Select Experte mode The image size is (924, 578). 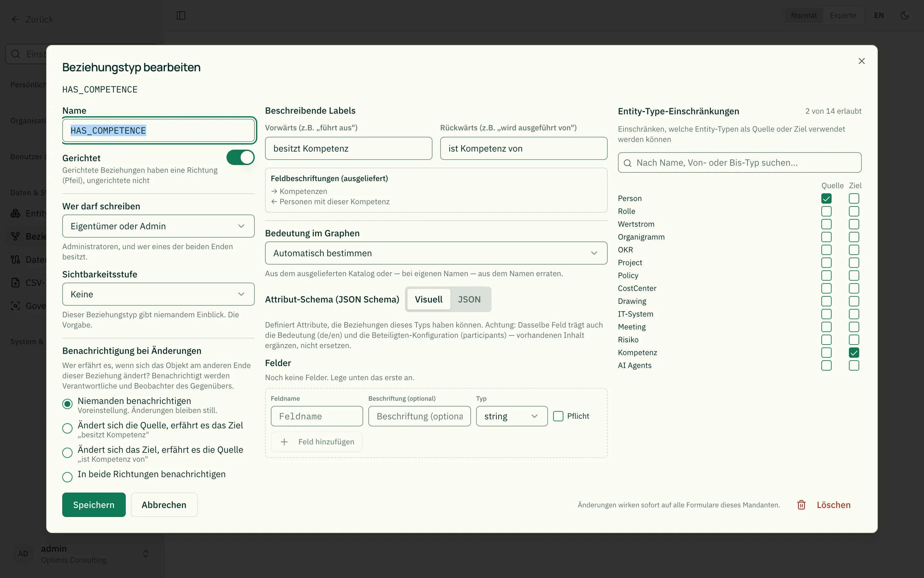coord(843,16)
